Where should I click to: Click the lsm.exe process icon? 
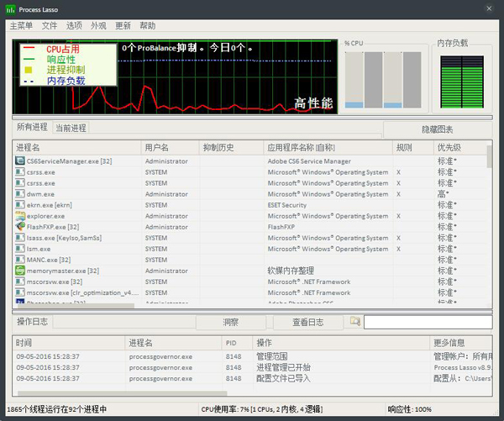click(x=20, y=249)
